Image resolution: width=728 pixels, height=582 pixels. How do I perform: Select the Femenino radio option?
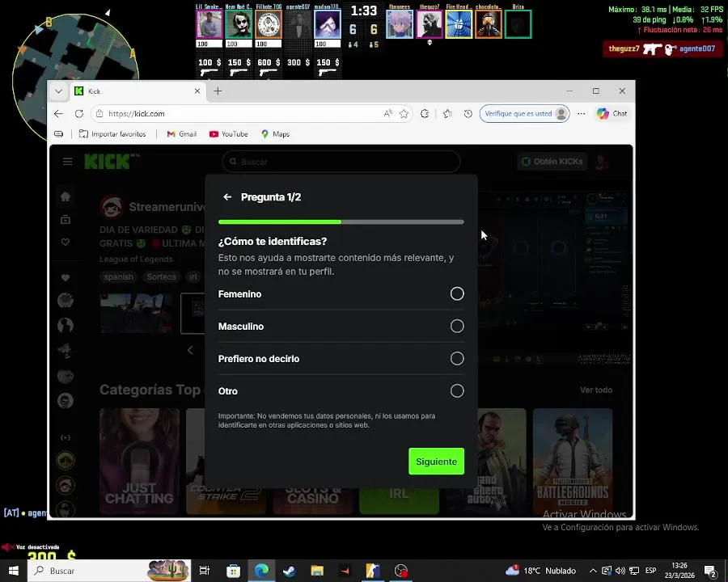click(457, 293)
